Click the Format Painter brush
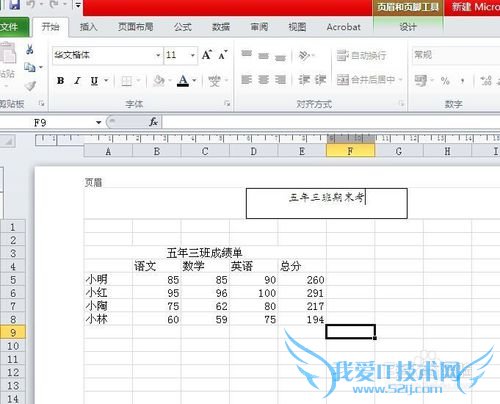This screenshot has height=404, width=500. click(30, 86)
